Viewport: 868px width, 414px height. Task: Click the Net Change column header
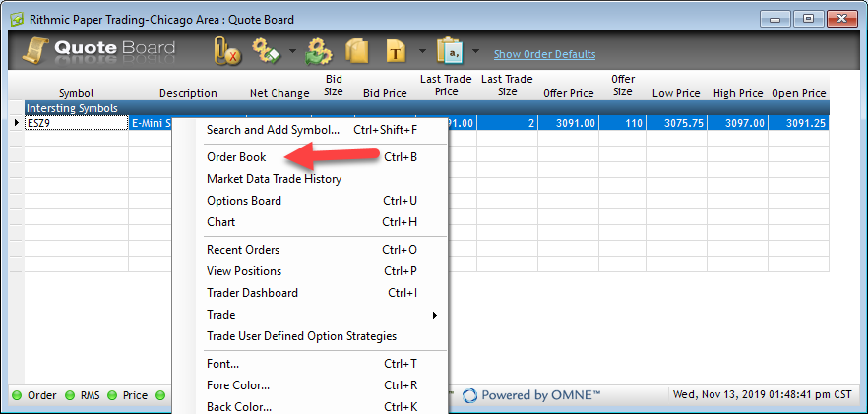pyautogui.click(x=279, y=93)
